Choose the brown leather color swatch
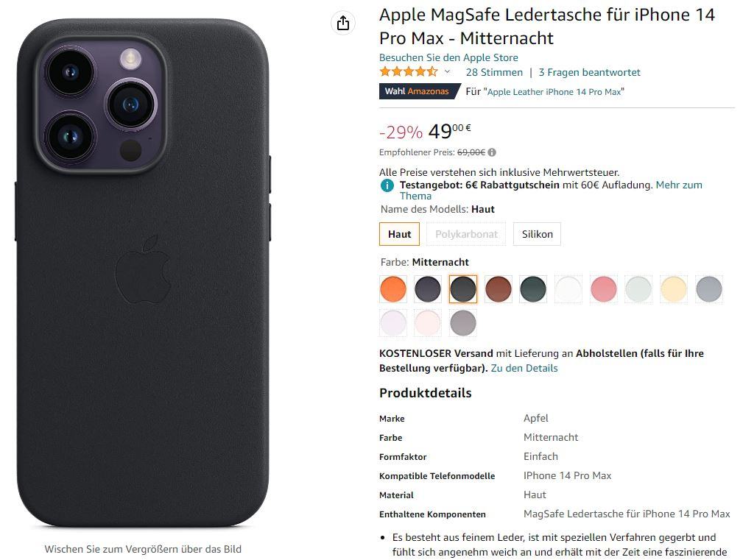 point(498,288)
